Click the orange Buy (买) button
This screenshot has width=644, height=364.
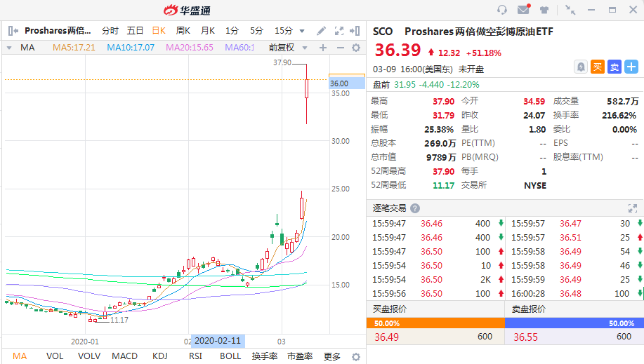pos(598,67)
